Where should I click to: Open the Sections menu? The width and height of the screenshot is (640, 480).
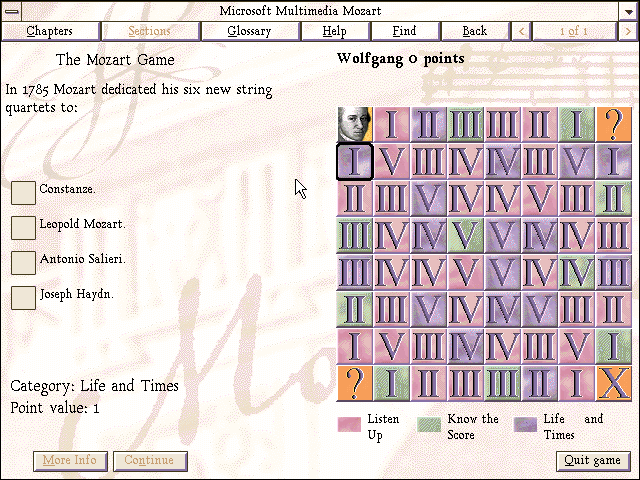click(150, 31)
